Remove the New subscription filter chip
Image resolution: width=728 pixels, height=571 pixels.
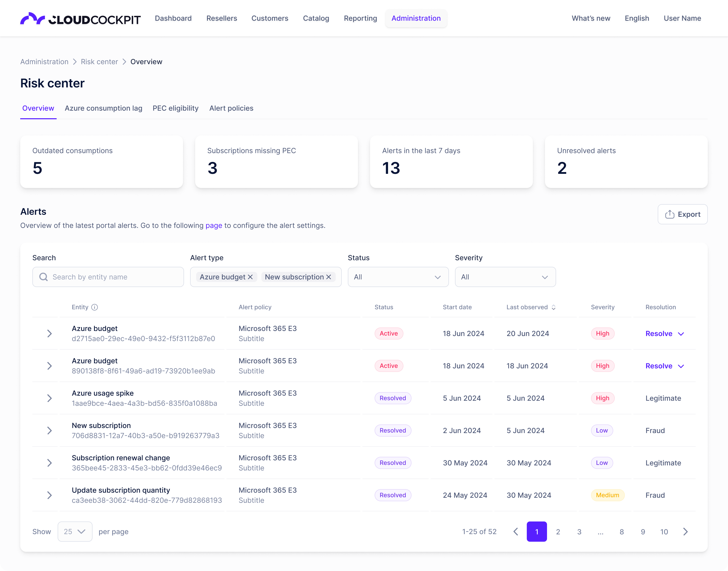(328, 277)
